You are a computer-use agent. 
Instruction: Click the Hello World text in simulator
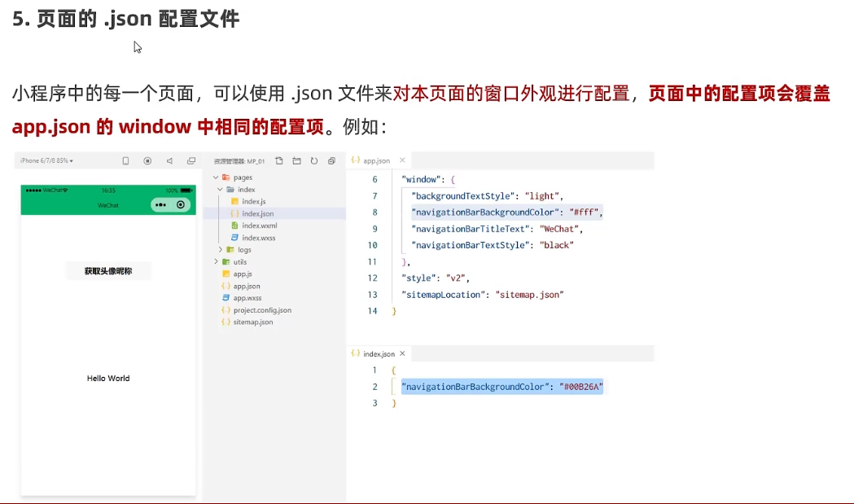(108, 378)
